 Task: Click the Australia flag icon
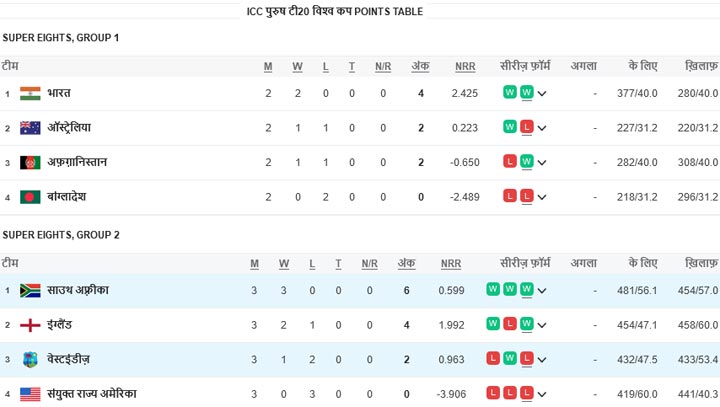(x=30, y=128)
